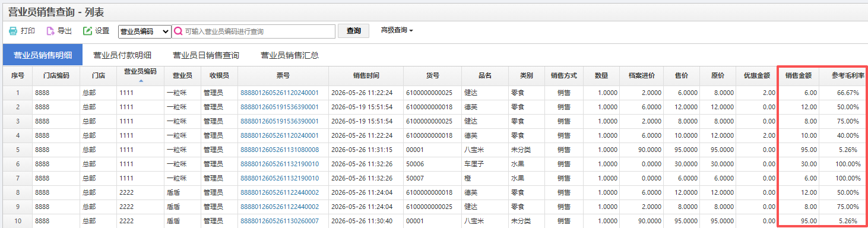The image size is (868, 228).
Task: Click the 货号 column header
Action: point(433,76)
